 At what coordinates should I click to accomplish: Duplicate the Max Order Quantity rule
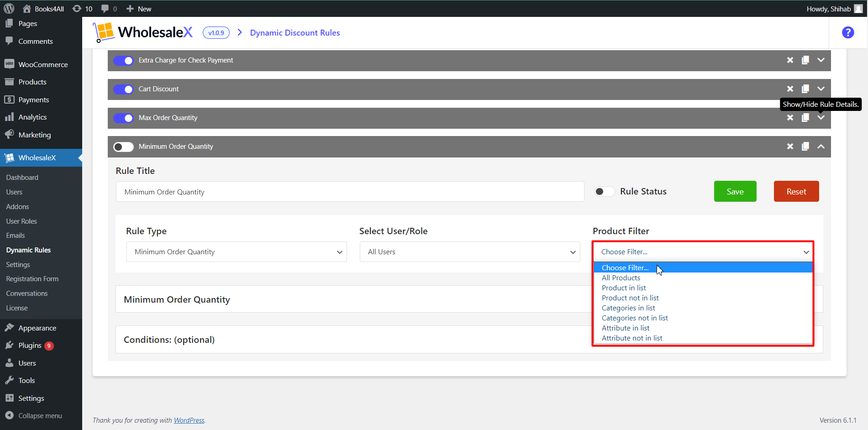coord(805,118)
